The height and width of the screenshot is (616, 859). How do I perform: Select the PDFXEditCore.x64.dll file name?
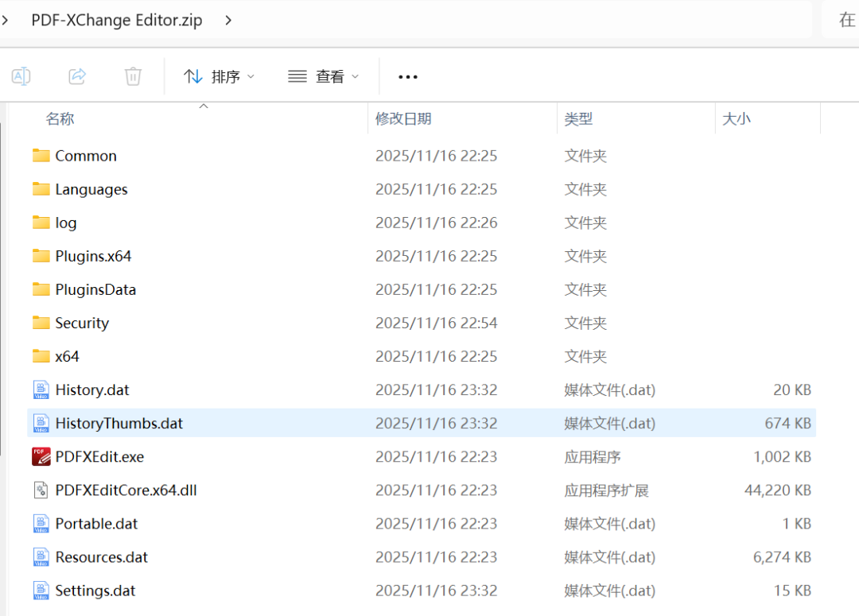tap(126, 490)
